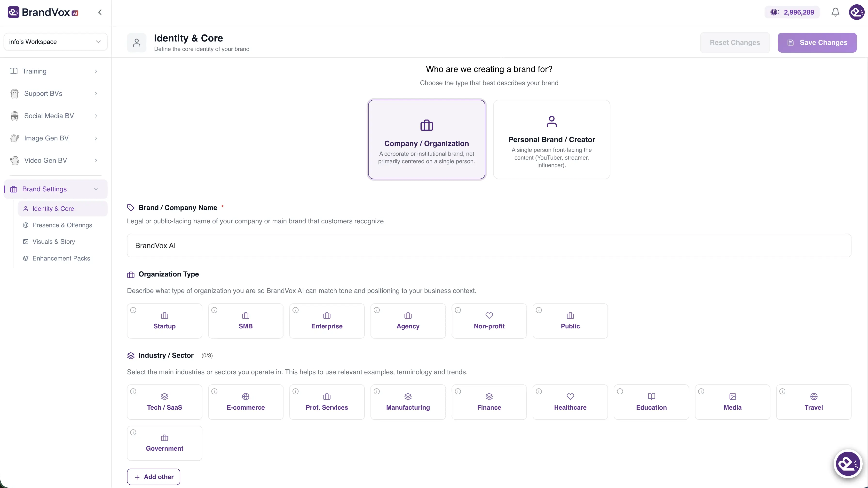This screenshot has width=868, height=488.
Task: Expand the Video Gen BV menu
Action: [x=55, y=160]
